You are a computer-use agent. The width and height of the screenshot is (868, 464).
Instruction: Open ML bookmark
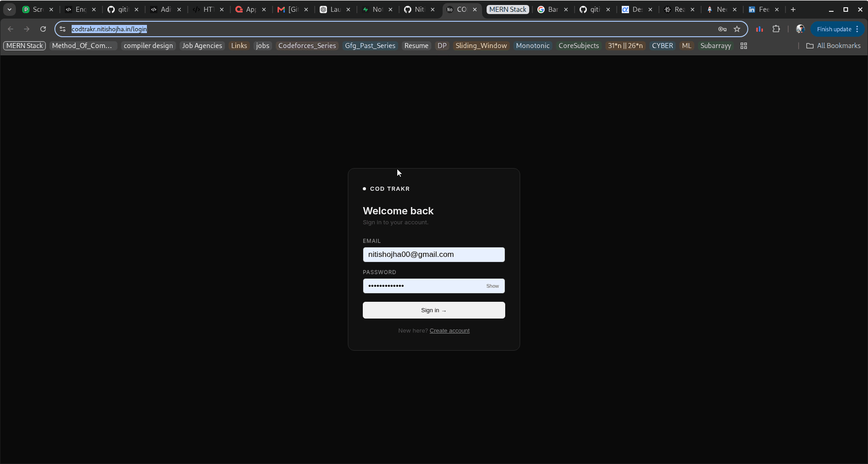pos(687,46)
